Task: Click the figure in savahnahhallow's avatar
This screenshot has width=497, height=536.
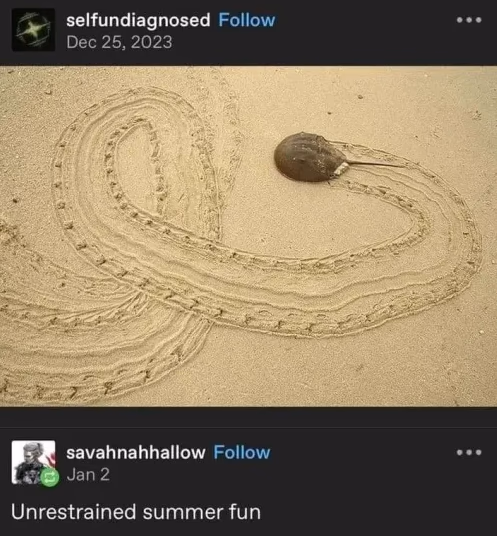Action: 31,462
